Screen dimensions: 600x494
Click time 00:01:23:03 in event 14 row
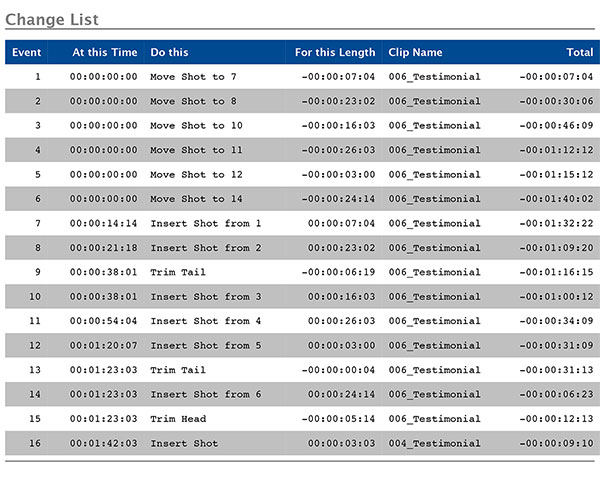pos(103,395)
